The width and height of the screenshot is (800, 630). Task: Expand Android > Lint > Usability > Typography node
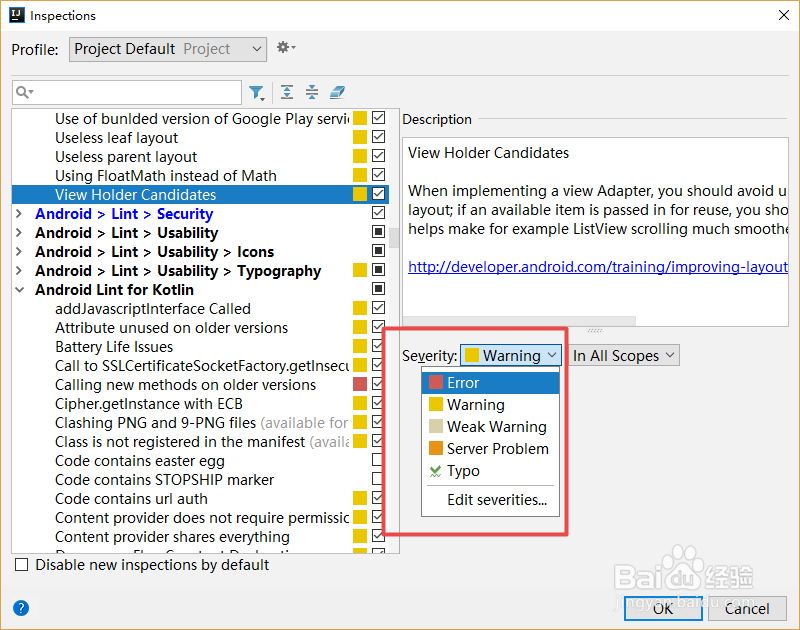[19, 270]
